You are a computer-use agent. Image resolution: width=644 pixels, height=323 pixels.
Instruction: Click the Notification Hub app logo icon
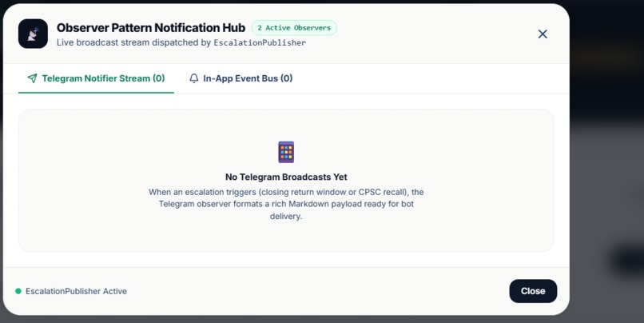(x=33, y=34)
